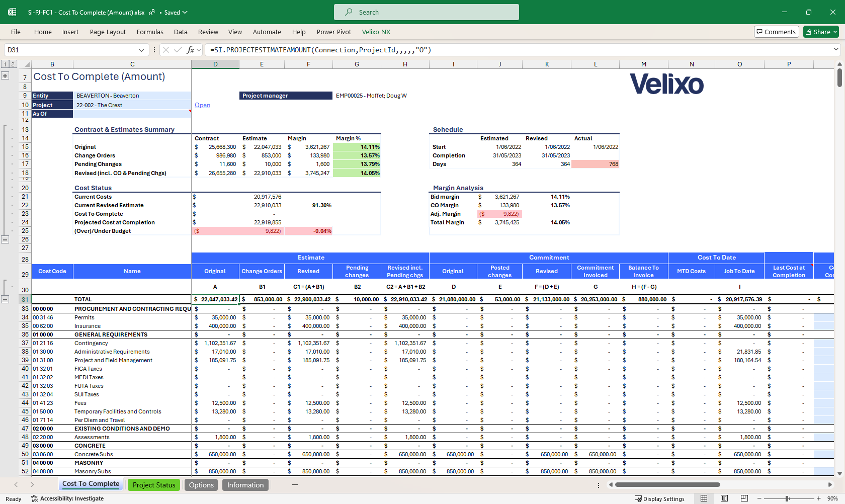Show outline level 1 columns
Image resolution: width=845 pixels, height=504 pixels.
click(5, 64)
